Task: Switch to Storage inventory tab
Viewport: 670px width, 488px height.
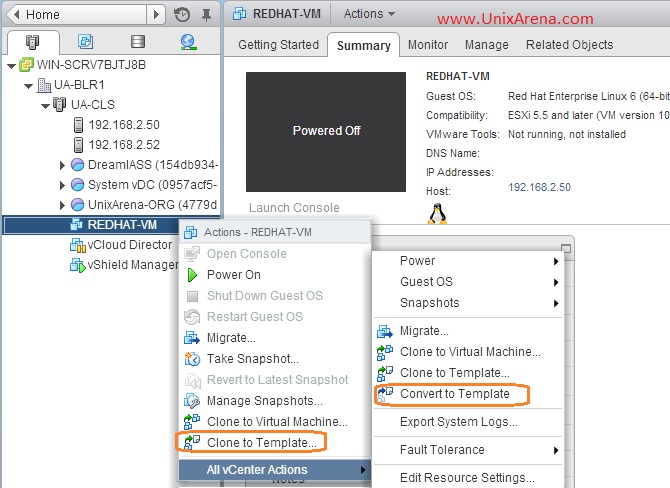Action: pyautogui.click(x=138, y=41)
